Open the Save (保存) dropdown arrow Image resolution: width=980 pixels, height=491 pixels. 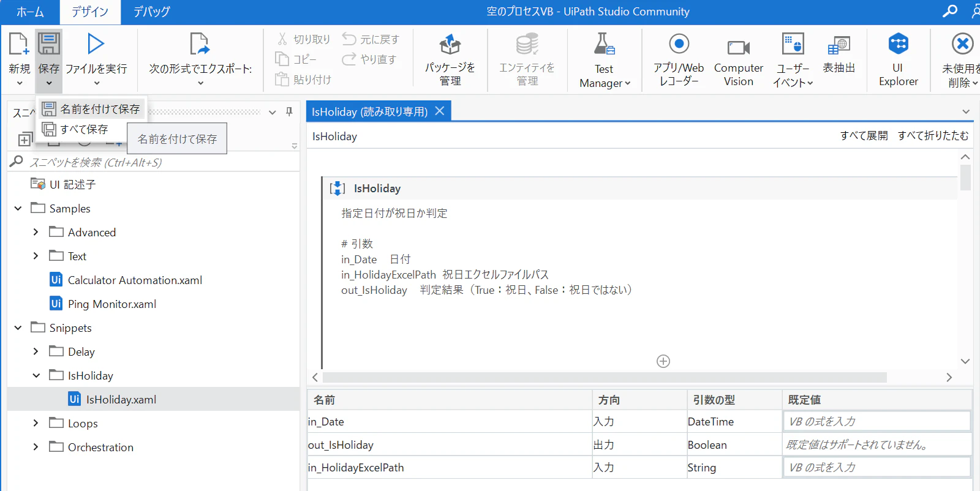pyautogui.click(x=49, y=83)
